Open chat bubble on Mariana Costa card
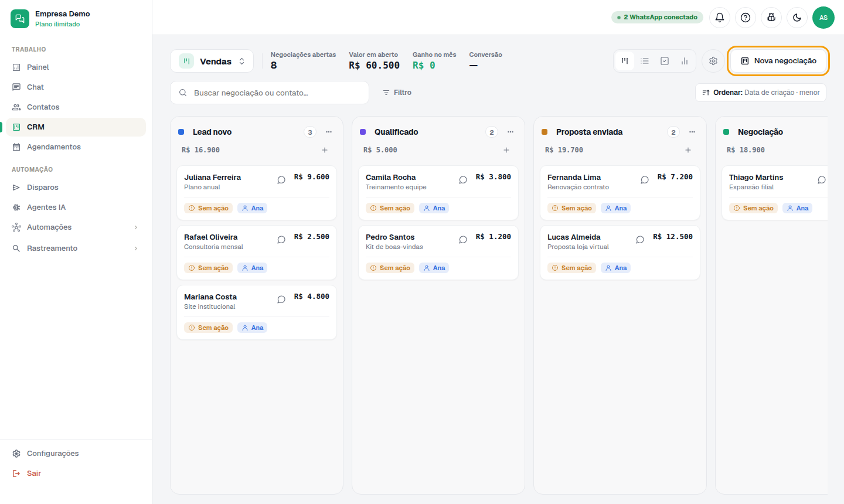 (x=281, y=299)
